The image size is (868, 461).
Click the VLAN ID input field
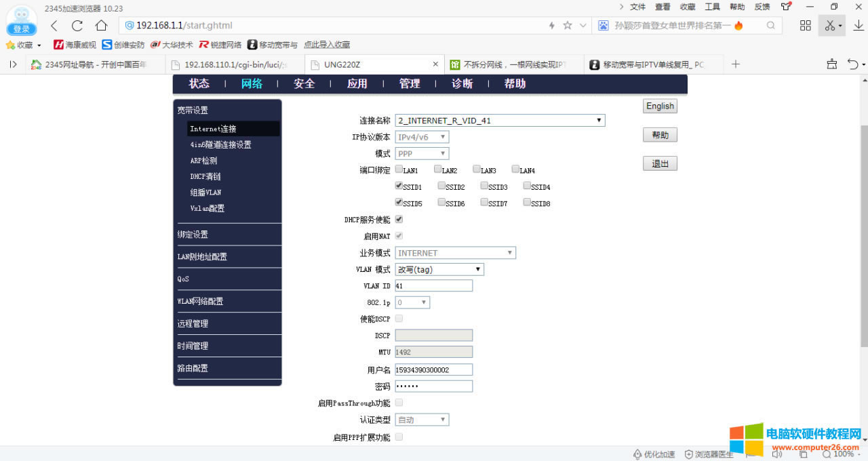pos(433,286)
